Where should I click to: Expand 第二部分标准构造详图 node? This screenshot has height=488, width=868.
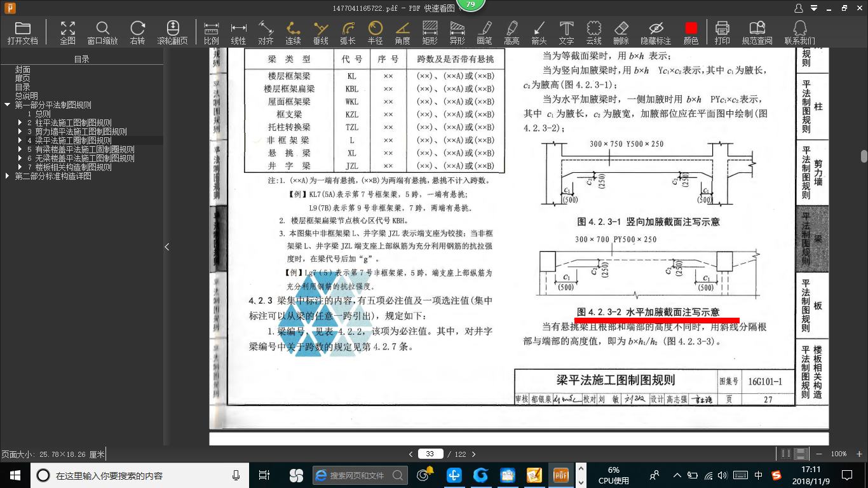7,176
